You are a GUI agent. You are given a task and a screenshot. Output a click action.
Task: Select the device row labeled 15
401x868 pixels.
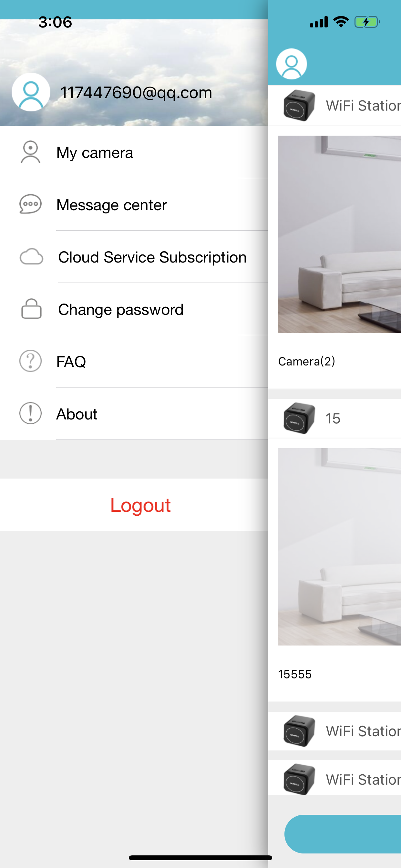(x=334, y=418)
